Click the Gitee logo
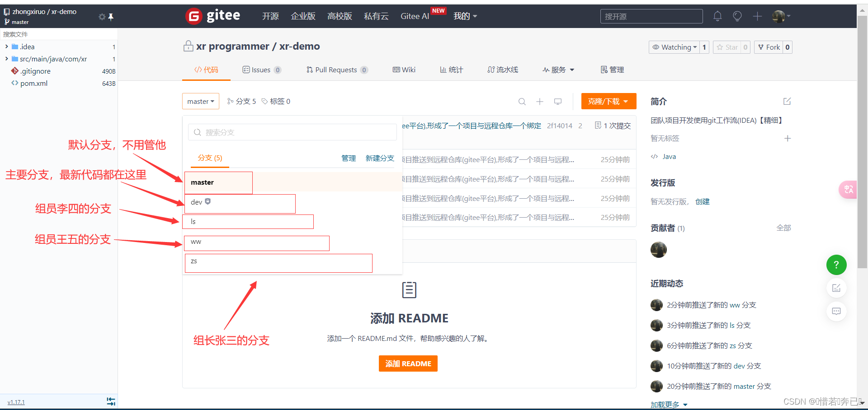 [x=212, y=16]
